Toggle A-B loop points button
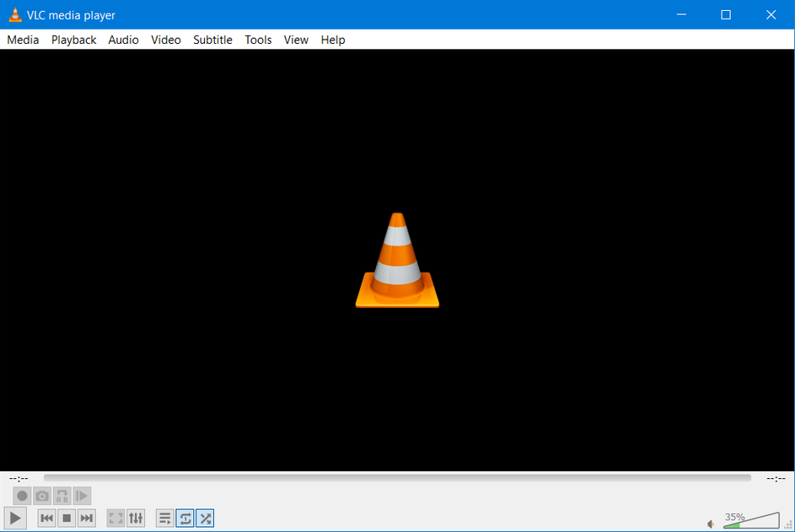 point(62,496)
